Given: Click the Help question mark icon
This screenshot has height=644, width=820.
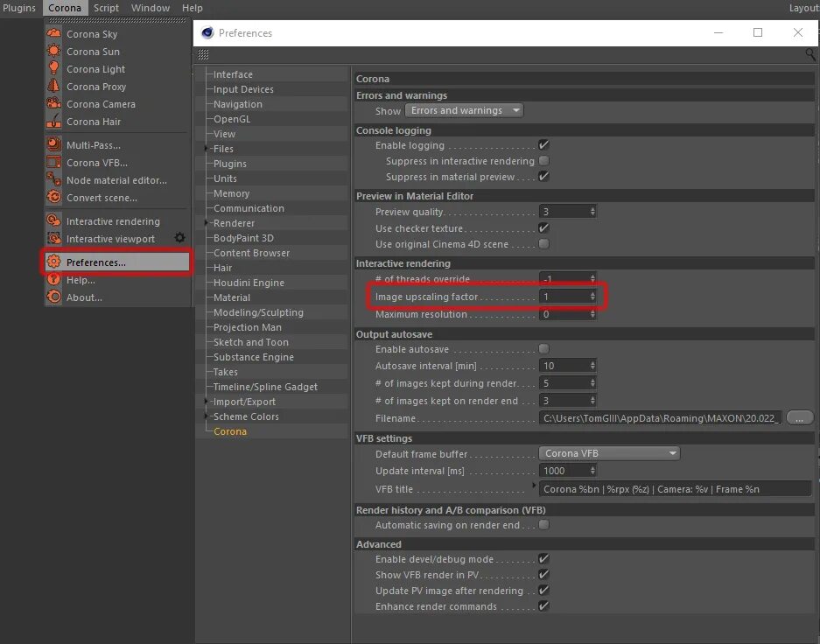Looking at the screenshot, I should coord(54,279).
